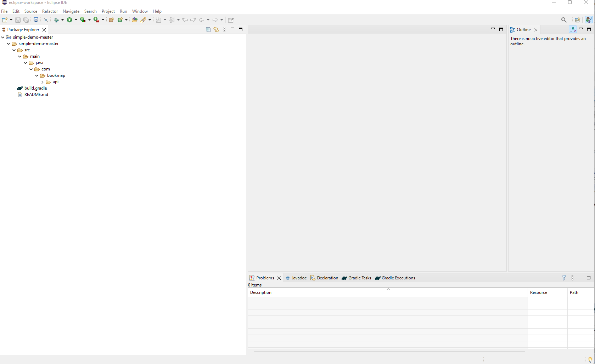Open the Problems view filter settings
The image size is (595, 364).
(564, 278)
